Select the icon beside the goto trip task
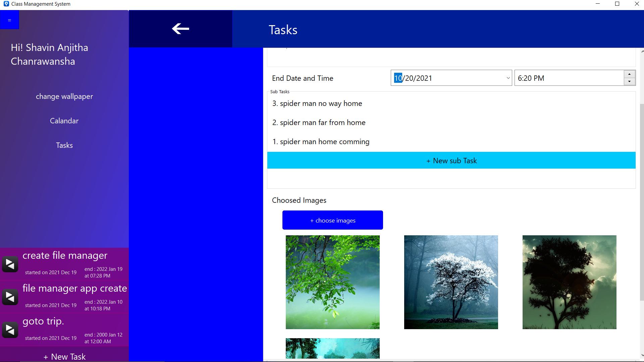 (10, 329)
